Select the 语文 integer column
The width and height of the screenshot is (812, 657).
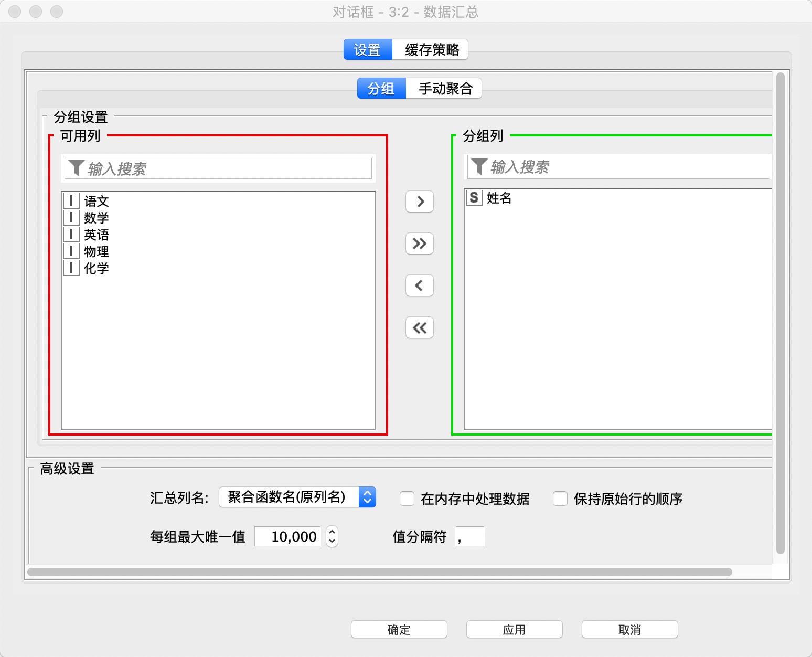97,201
